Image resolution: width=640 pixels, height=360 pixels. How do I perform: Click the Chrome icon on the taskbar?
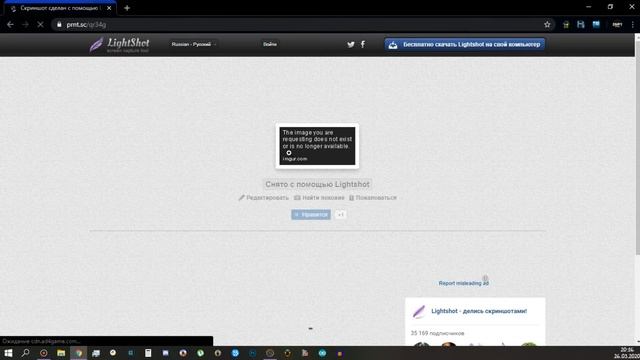[x=78, y=353]
